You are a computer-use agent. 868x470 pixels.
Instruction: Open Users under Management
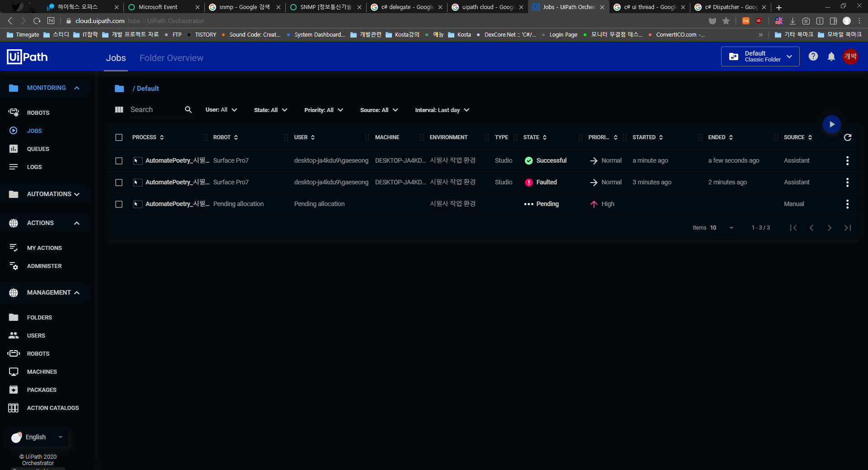pyautogui.click(x=36, y=335)
